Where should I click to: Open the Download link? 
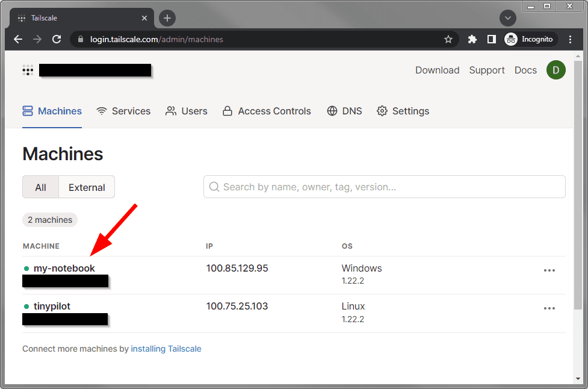pos(438,70)
